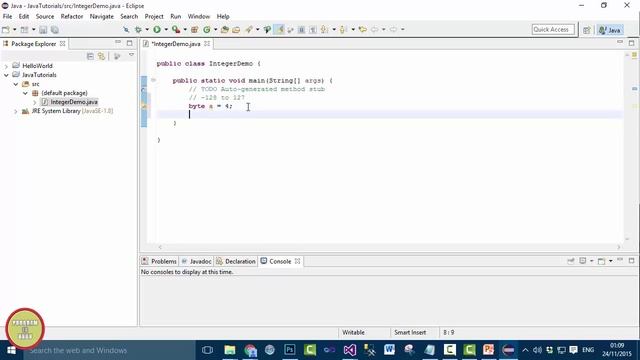Expand the IntegerDemo.java tree node
Screen dimensions: 640x360
[x=35, y=102]
